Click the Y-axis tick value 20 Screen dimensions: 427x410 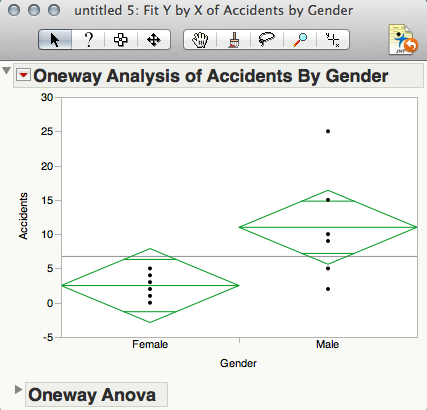[47, 166]
